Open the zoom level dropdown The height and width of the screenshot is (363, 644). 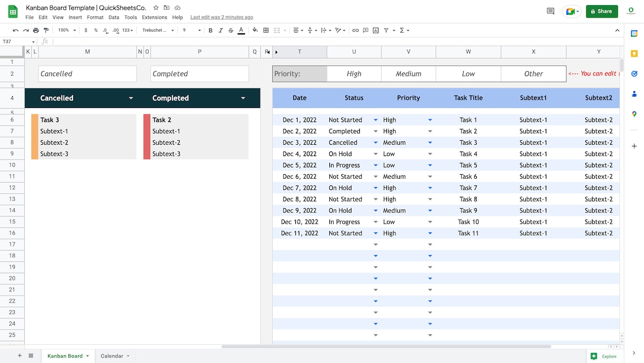click(x=67, y=31)
